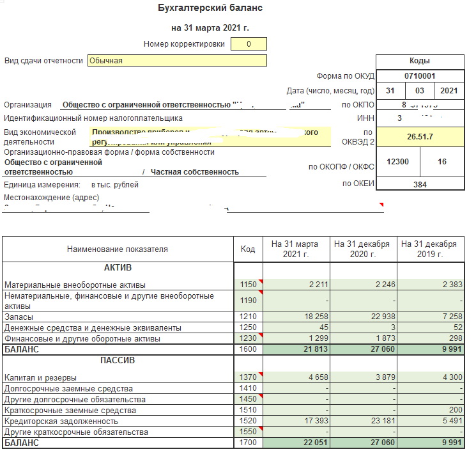Click the ОКЕИ code cell showing 384

(420, 185)
